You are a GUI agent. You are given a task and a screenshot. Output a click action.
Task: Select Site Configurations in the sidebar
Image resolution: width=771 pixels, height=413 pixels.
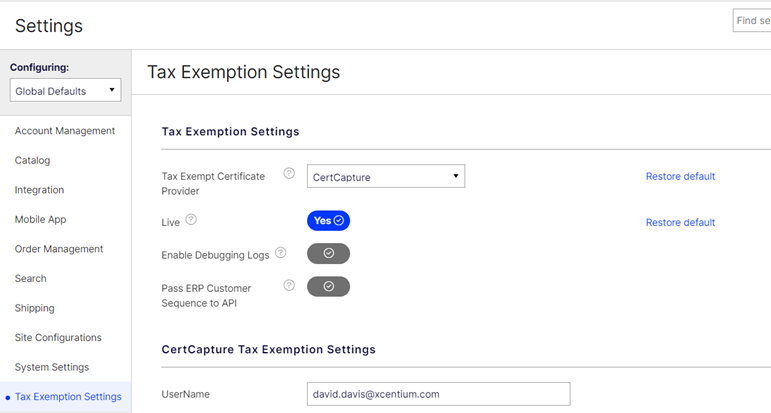pos(58,337)
